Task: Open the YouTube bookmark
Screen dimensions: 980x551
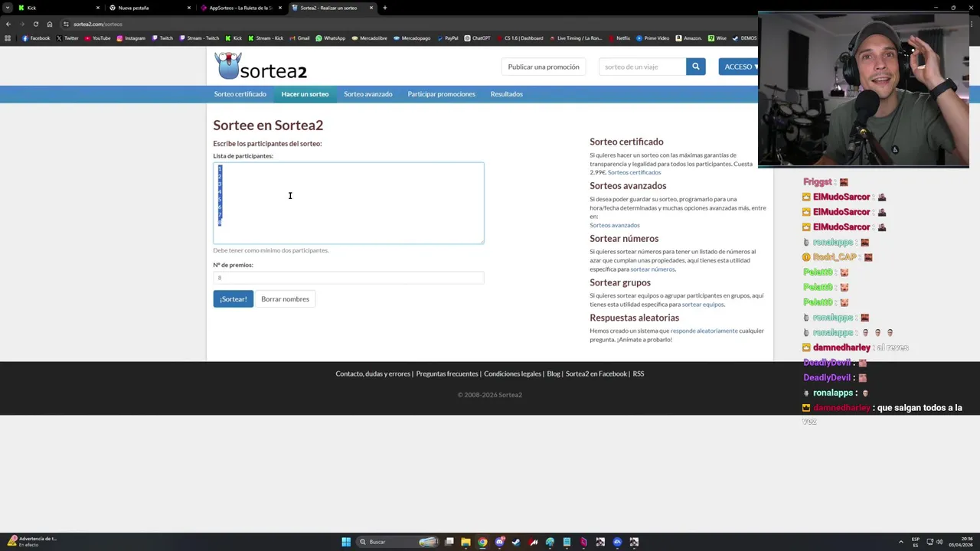Action: coord(97,38)
